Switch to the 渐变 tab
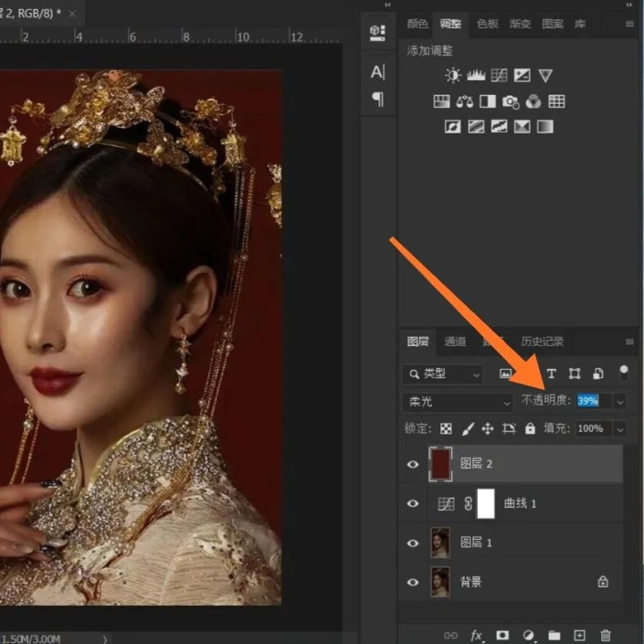The width and height of the screenshot is (644, 644). (x=520, y=24)
